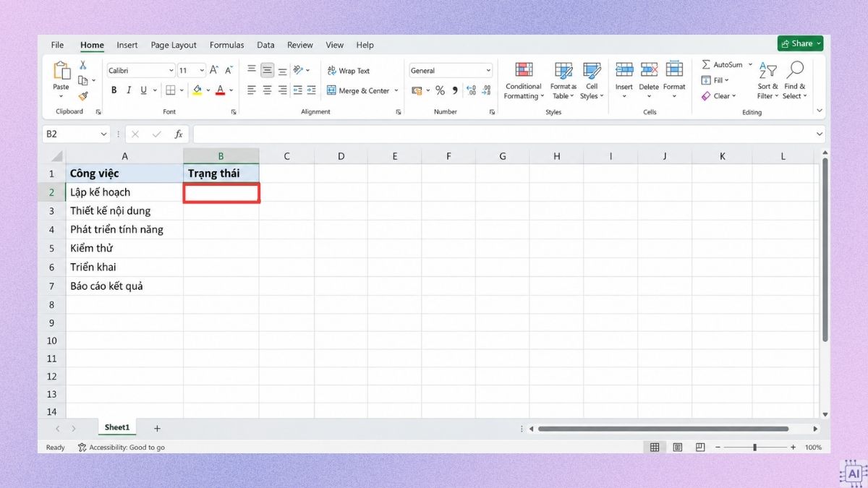Click the Cut scissors icon
This screenshot has height=488, width=868.
coord(83,65)
